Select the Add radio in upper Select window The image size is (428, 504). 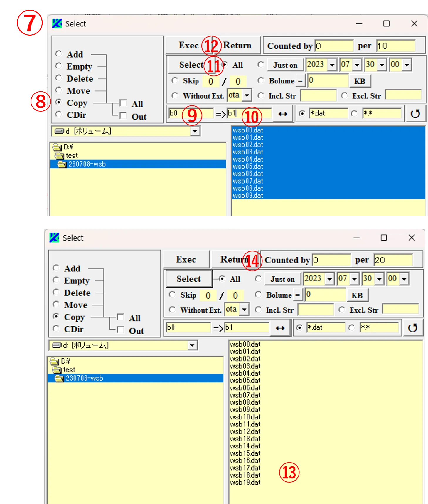[59, 53]
